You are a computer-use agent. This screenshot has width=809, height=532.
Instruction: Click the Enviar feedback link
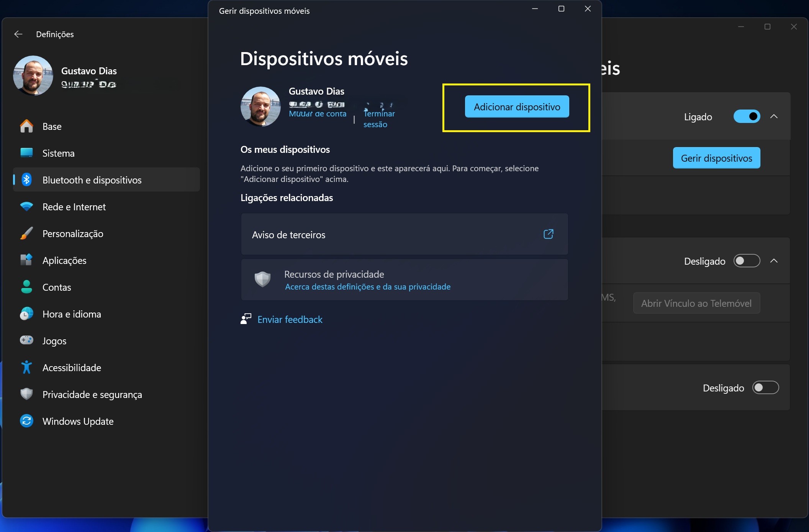290,319
